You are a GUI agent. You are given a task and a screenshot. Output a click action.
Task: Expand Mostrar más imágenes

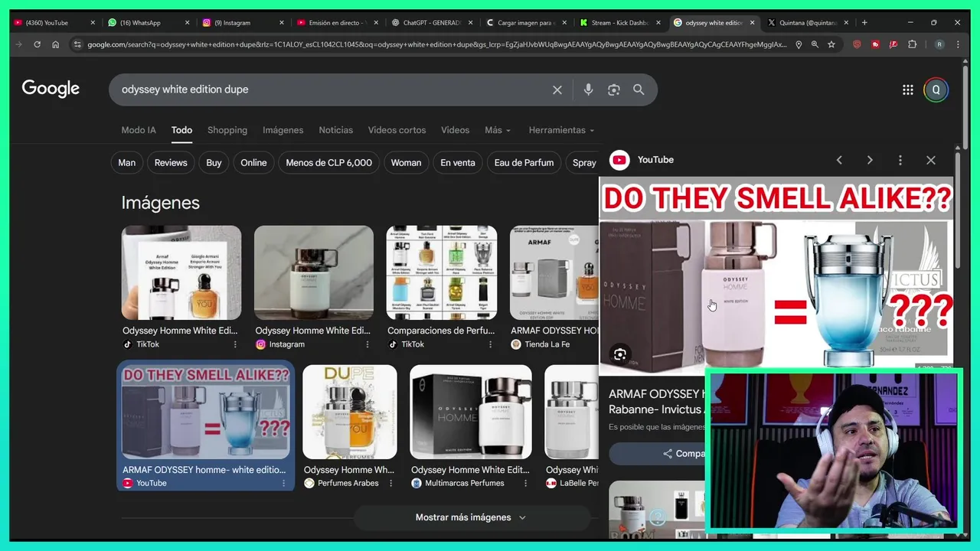point(470,517)
